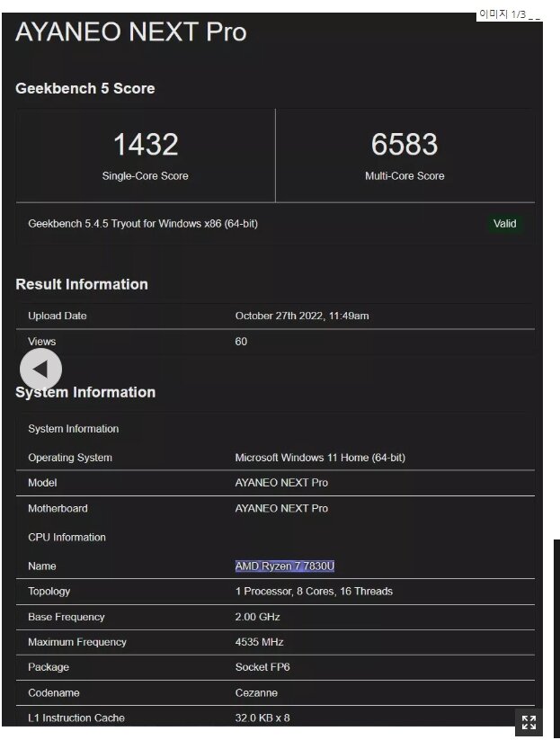560x740 pixels.
Task: Click the 4535 MHz value
Action: [260, 642]
